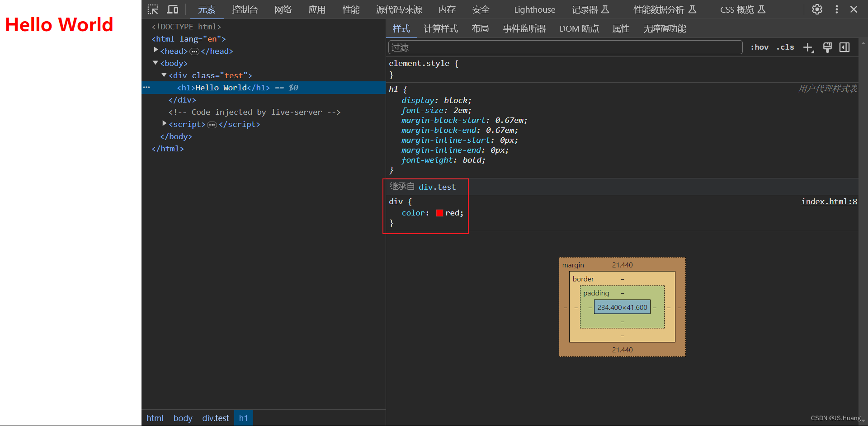Click the display: block property
Image resolution: width=868 pixels, height=426 pixels.
(436, 100)
